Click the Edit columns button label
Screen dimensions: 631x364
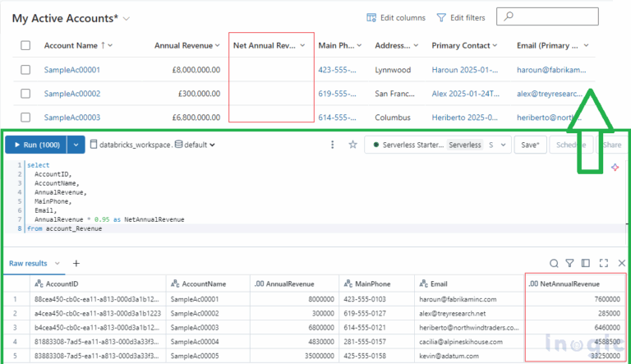(x=403, y=18)
